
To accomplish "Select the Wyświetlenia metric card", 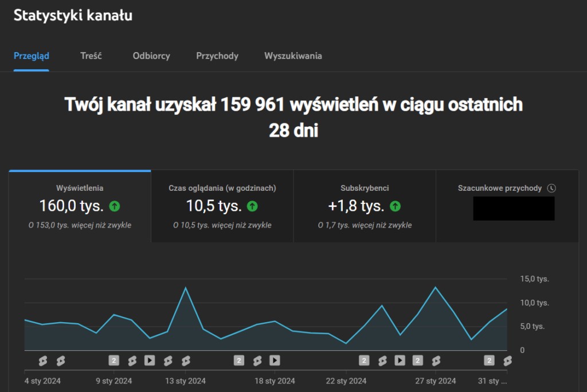I will [x=80, y=206].
